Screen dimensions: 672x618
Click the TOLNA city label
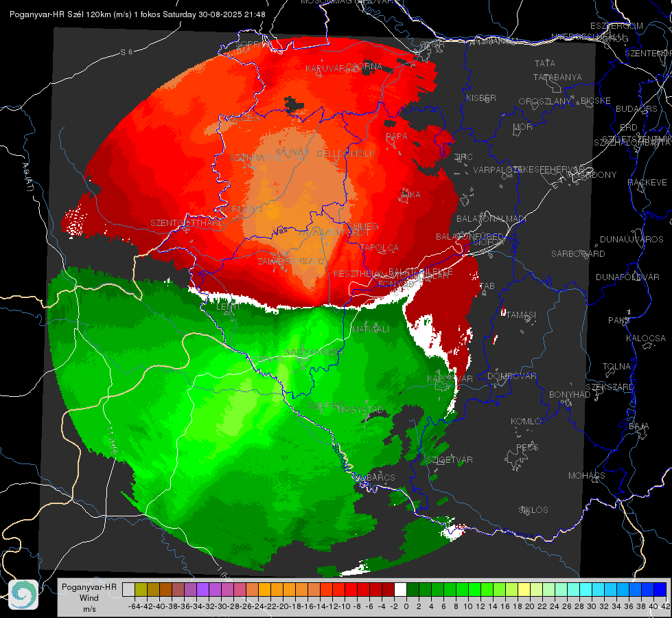click(616, 367)
